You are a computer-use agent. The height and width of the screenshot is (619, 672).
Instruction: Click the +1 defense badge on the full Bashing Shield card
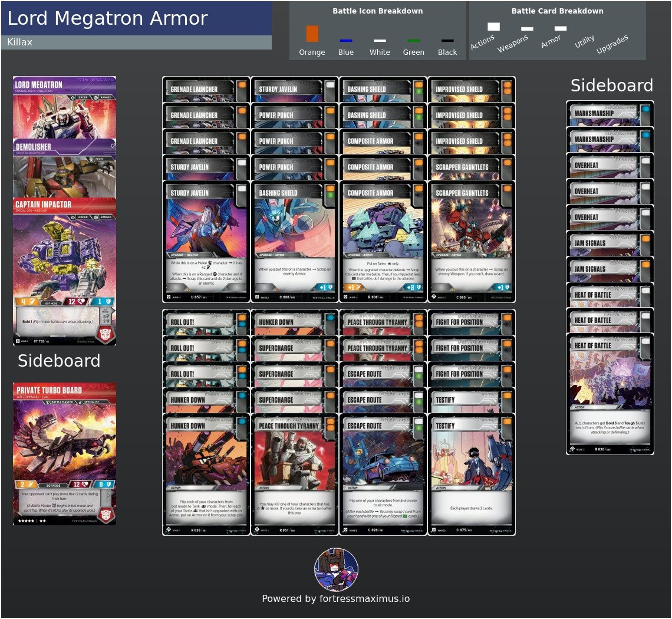tap(325, 287)
